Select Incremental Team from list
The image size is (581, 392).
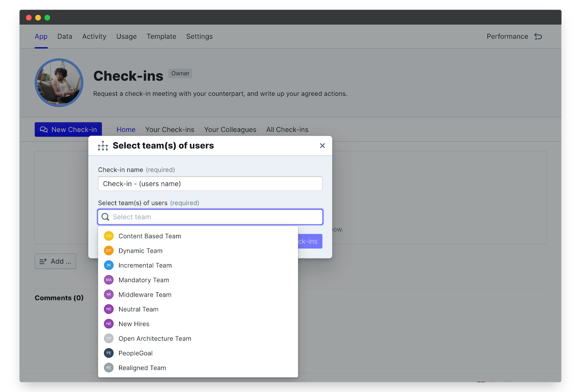[x=198, y=265]
